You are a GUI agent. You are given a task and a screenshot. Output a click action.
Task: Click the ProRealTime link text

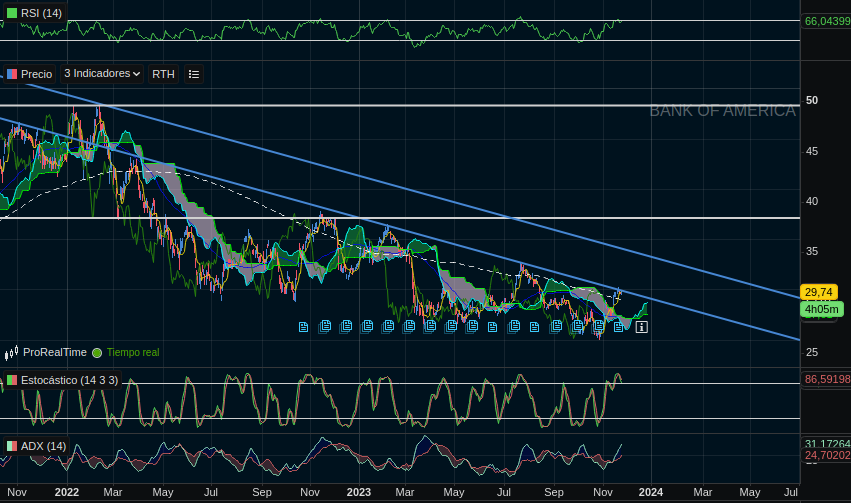click(x=55, y=352)
